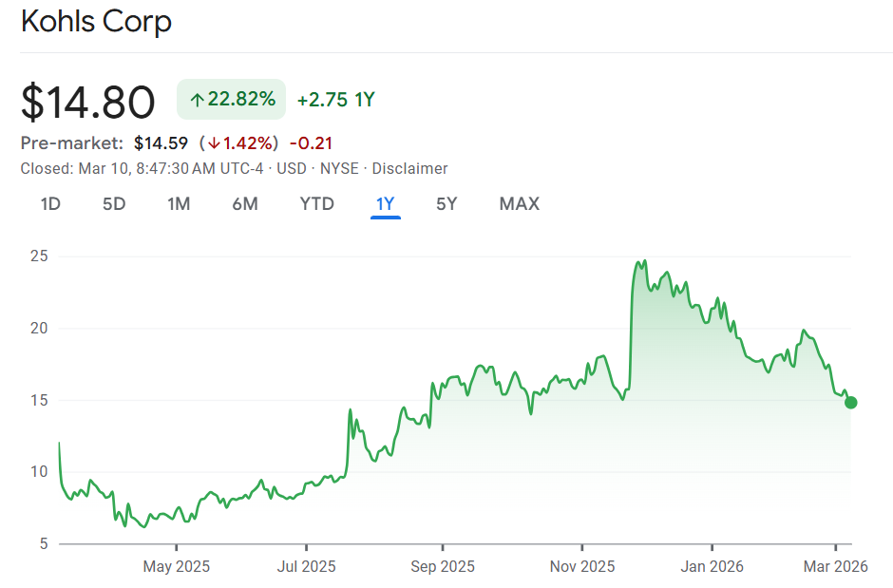Switch to the 5D range tab
The image size is (893, 588).
point(114,203)
